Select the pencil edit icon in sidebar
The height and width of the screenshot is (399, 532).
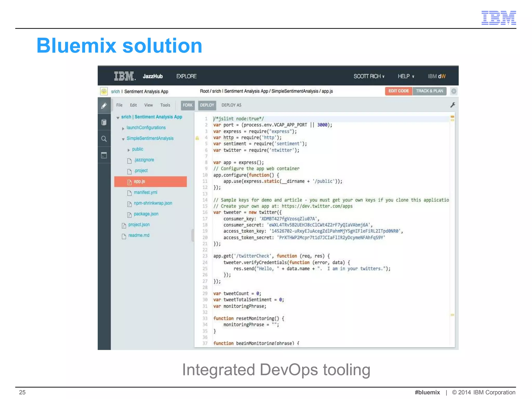[104, 106]
